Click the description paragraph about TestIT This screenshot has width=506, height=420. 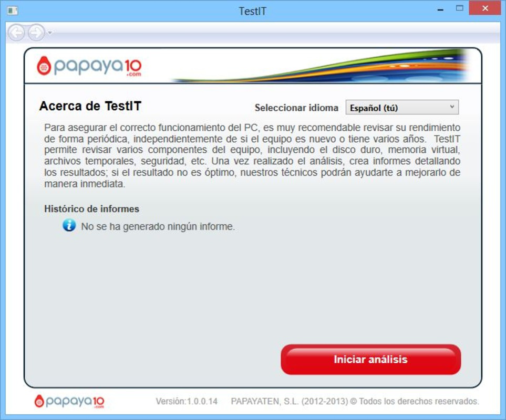pyautogui.click(x=252, y=156)
